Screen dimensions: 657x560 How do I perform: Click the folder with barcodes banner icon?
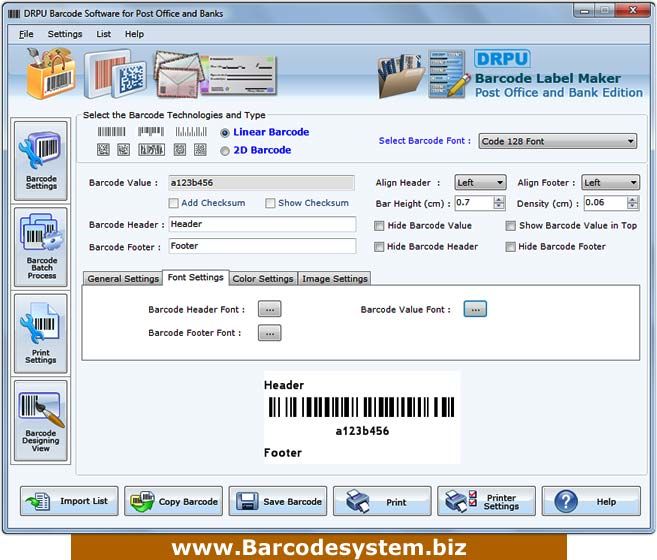pyautogui.click(x=401, y=76)
